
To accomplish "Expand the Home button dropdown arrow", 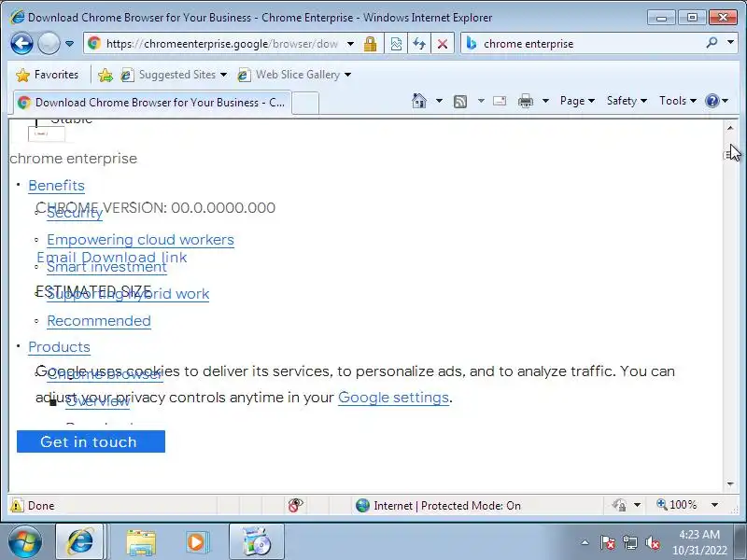I will (x=439, y=101).
